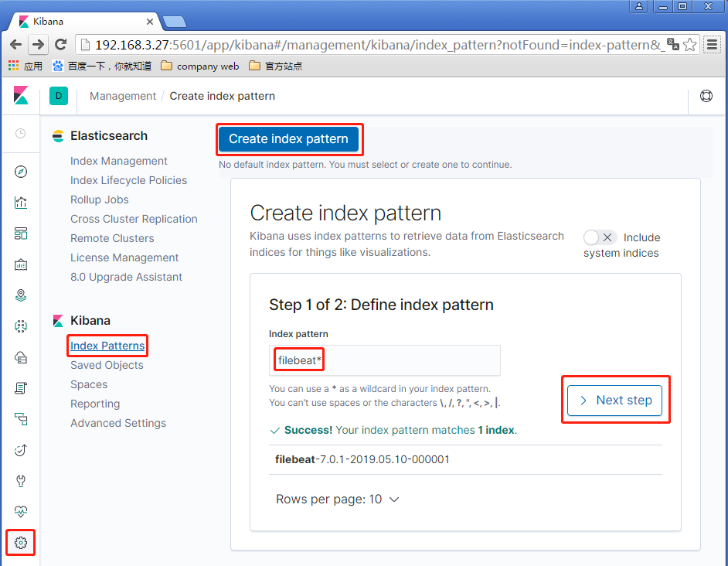Image resolution: width=728 pixels, height=566 pixels.
Task: Open the Infrastructure icon in sidebar
Action: click(20, 357)
